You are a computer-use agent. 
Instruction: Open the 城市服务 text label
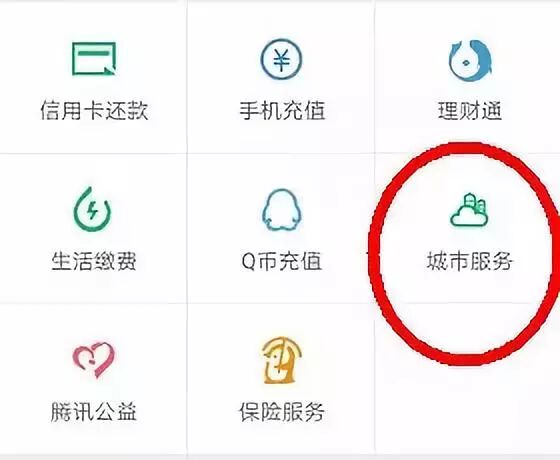[470, 261]
